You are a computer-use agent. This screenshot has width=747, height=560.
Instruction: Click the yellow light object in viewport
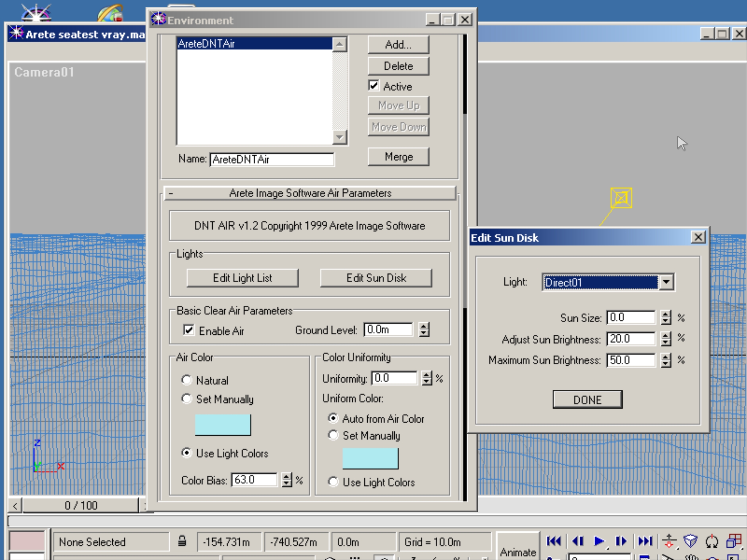tap(621, 198)
